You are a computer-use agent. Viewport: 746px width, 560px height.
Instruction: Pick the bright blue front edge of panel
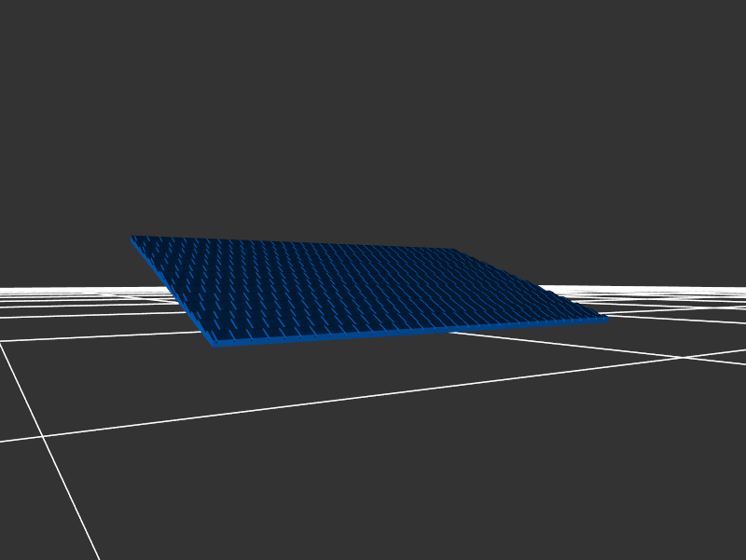pos(410,332)
